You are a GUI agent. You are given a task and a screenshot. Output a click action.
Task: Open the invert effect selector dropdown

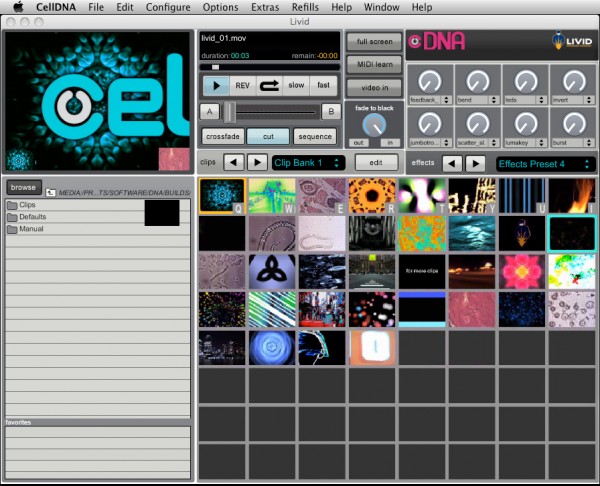pyautogui.click(x=572, y=100)
